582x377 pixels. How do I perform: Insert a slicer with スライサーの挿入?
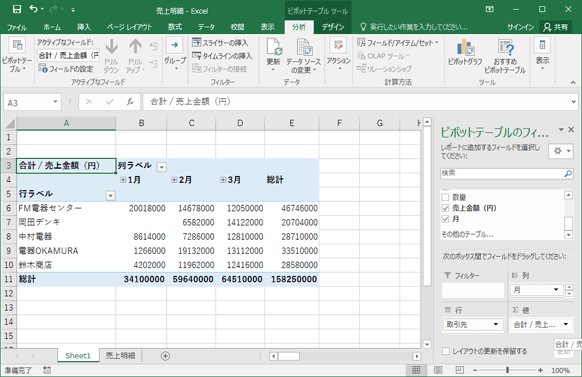click(220, 43)
